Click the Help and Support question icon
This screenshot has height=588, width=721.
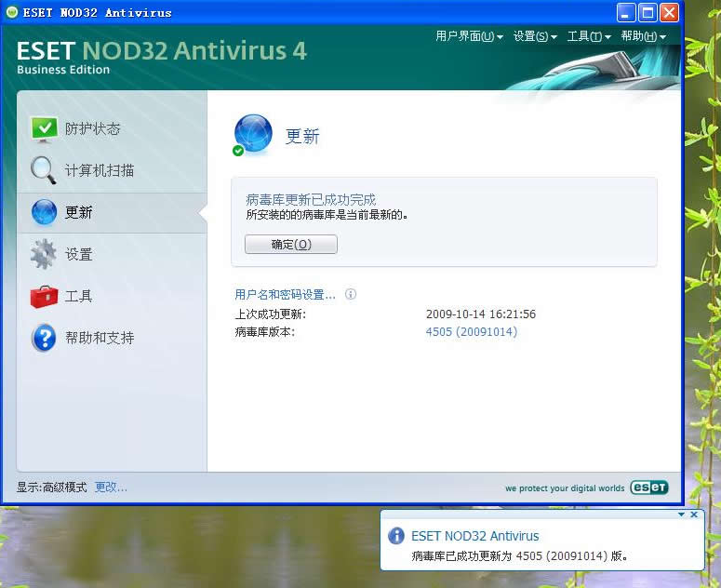pos(44,338)
